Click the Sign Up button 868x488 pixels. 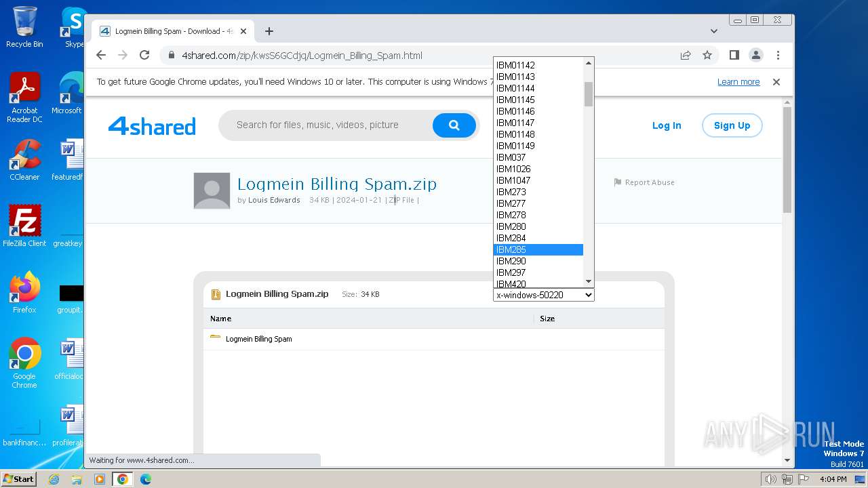click(732, 125)
